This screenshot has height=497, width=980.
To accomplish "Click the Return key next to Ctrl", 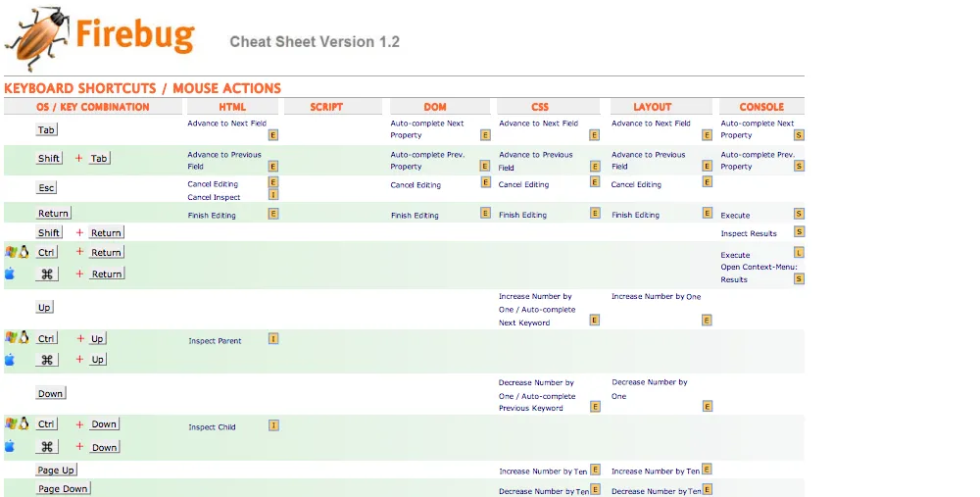I will coord(106,253).
